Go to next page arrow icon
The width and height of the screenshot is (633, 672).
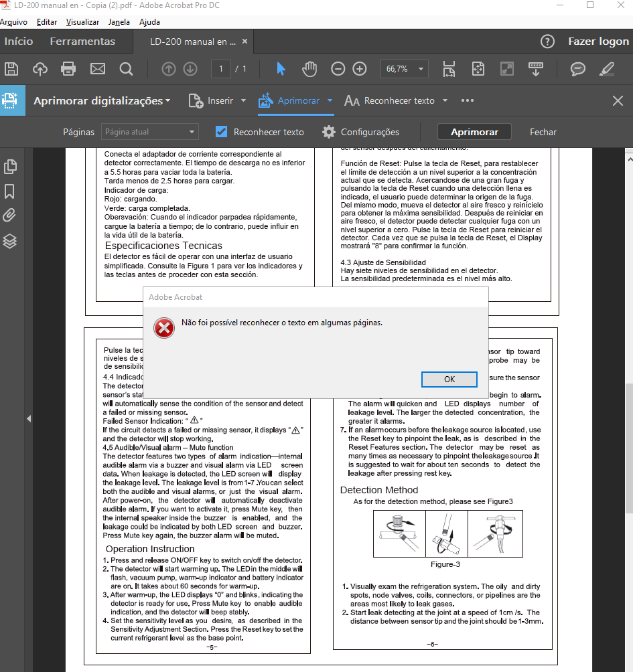pos(190,69)
